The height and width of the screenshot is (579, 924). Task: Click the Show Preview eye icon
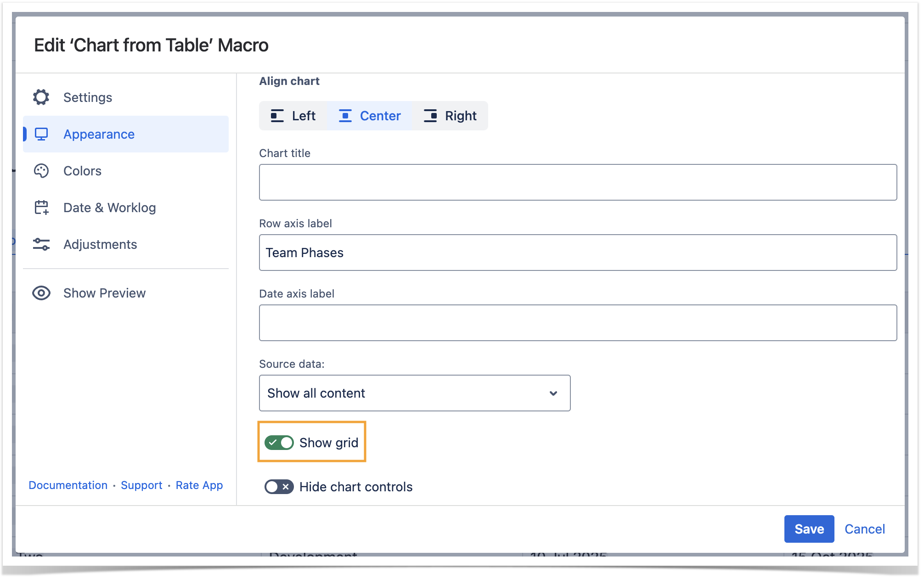click(41, 293)
